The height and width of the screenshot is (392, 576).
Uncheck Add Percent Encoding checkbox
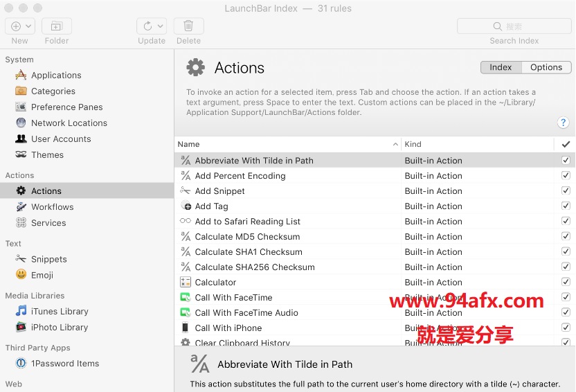[566, 175]
